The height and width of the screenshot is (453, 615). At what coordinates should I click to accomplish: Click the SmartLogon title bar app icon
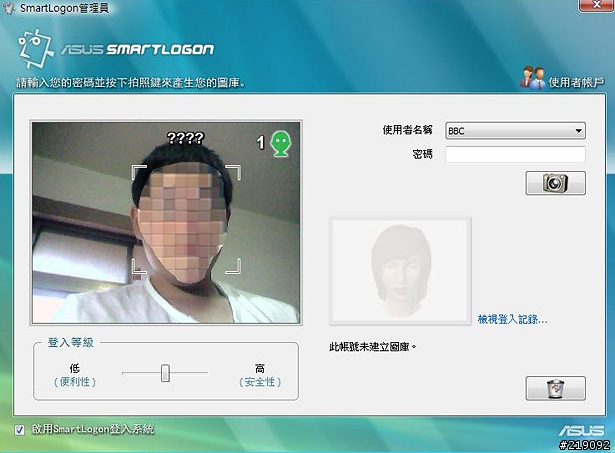click(x=9, y=8)
